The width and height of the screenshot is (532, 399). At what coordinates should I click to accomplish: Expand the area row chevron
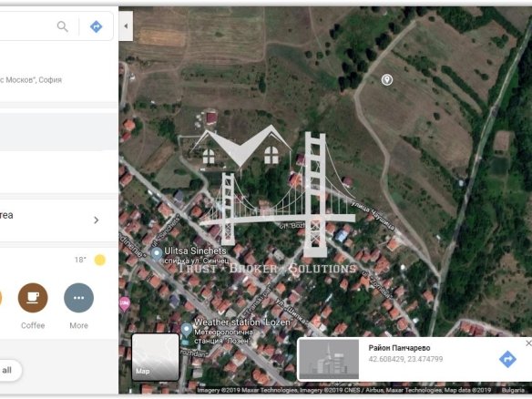97,220
